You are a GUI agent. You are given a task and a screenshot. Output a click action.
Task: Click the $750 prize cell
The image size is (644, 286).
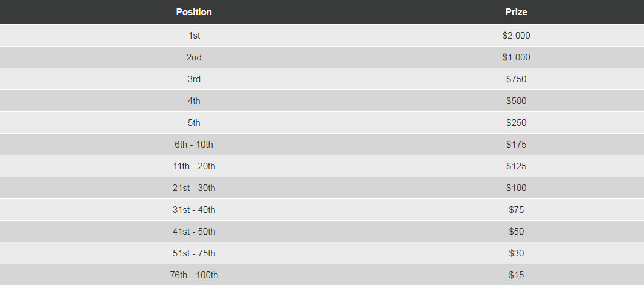click(516, 79)
